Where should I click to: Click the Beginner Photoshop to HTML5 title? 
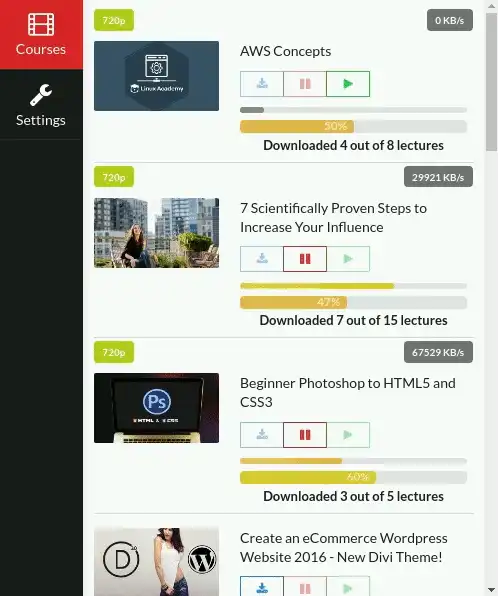click(x=347, y=393)
